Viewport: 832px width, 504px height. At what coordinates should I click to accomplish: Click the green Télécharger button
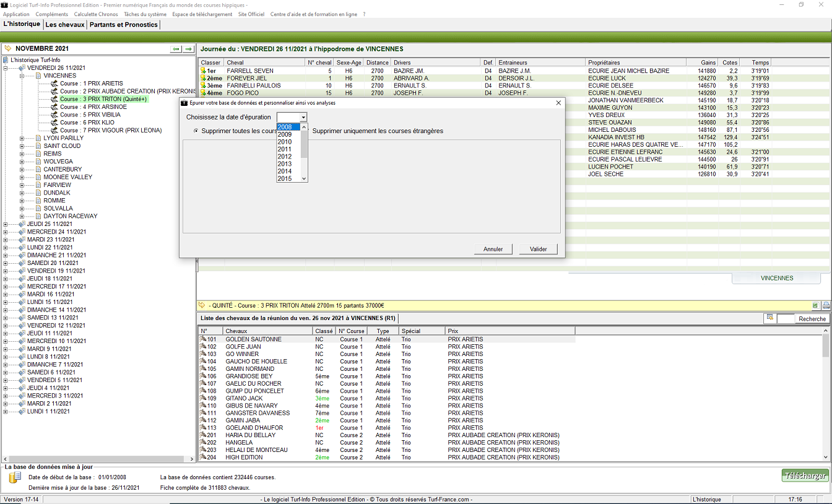[805, 476]
